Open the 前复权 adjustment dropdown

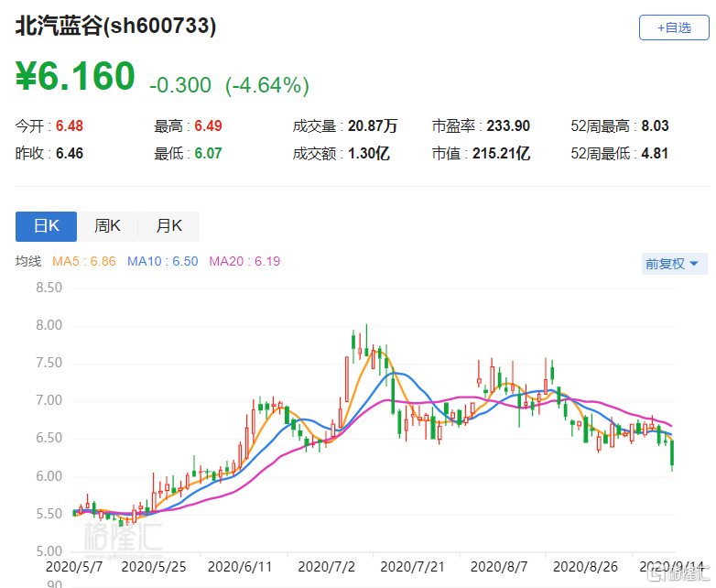[x=674, y=264]
